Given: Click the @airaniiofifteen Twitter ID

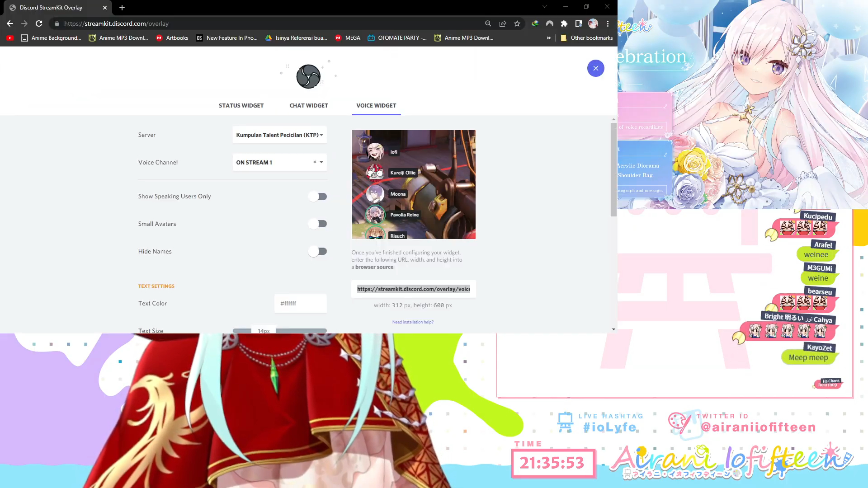Looking at the screenshot, I should [758, 427].
